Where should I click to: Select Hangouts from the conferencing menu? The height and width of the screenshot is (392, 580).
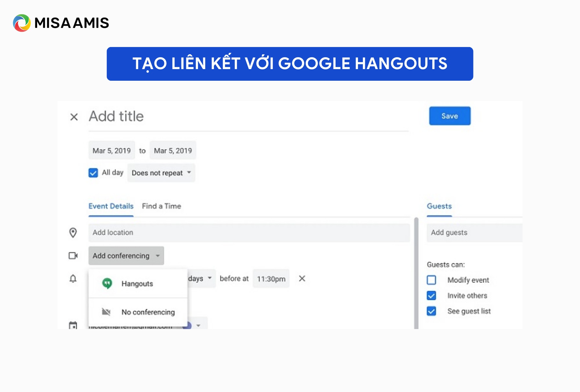138,283
